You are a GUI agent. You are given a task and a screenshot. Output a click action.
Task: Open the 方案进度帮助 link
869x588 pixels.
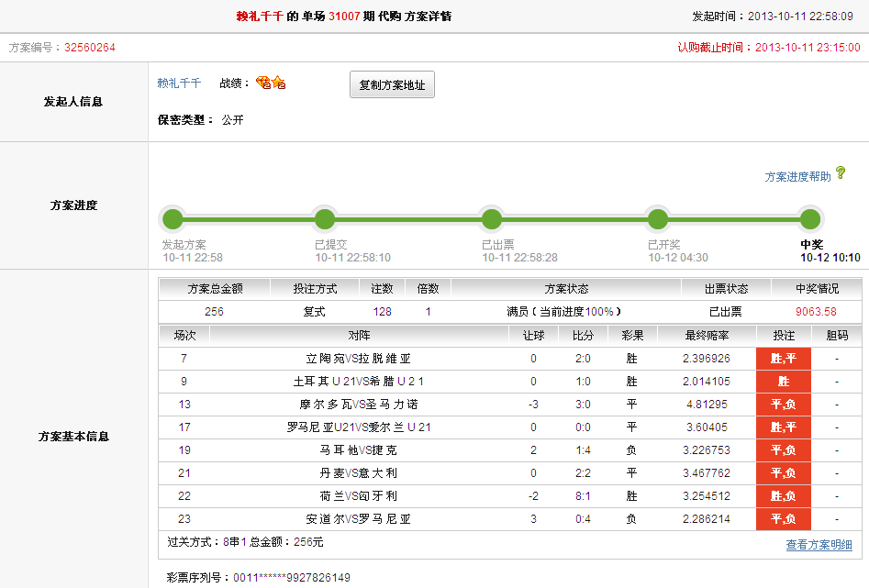797,176
